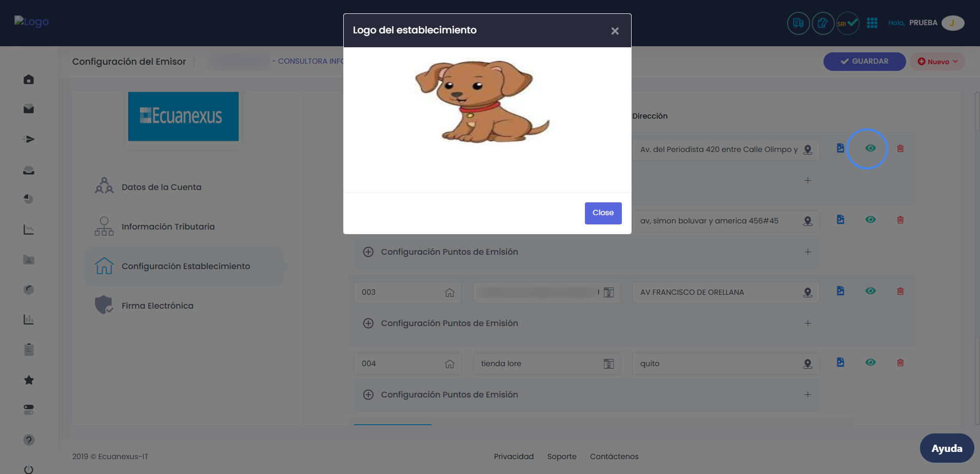Open the Soporte link in the footer
The height and width of the screenshot is (474, 980).
coord(561,456)
